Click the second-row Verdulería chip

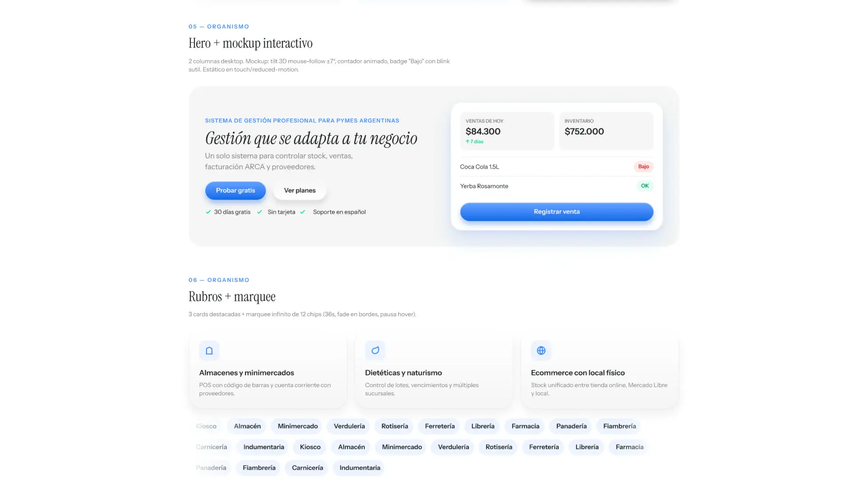[x=453, y=447]
